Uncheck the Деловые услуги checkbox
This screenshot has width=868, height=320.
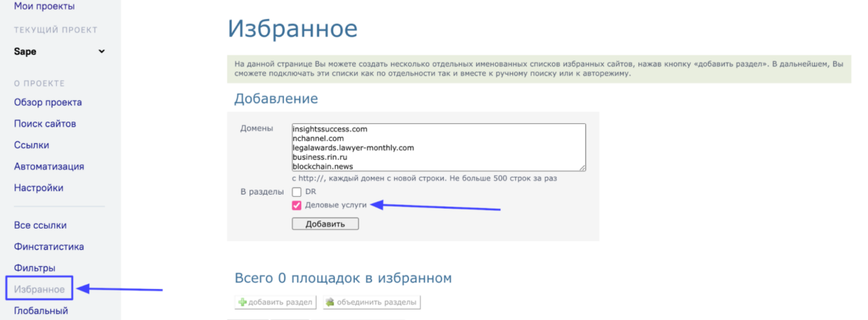click(297, 206)
